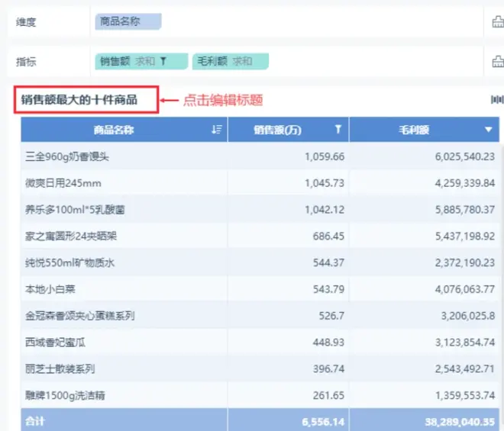Screen dimensions: 504x431
Task: Click the gross profit value 1,359,553.74
Action: pos(465,395)
